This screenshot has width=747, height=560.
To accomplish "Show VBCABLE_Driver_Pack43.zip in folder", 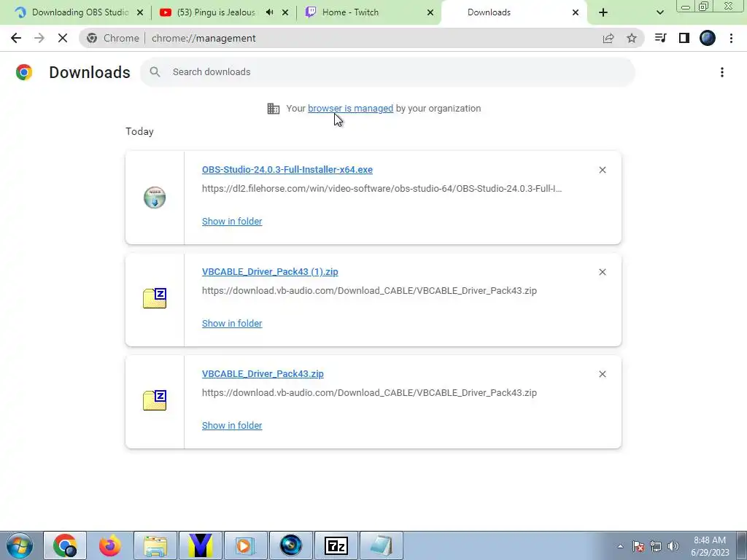I will (x=232, y=426).
